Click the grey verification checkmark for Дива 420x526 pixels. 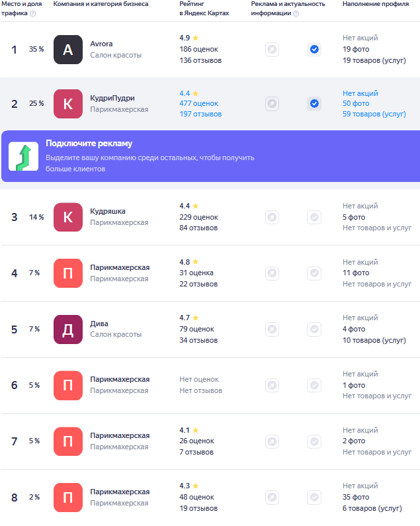click(x=314, y=329)
